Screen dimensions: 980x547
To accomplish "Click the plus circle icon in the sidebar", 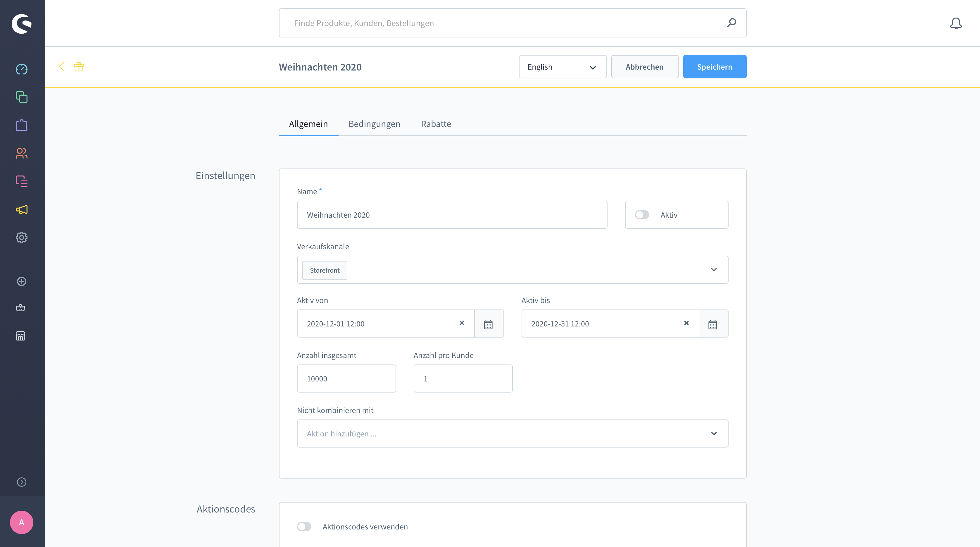I will pyautogui.click(x=22, y=281).
